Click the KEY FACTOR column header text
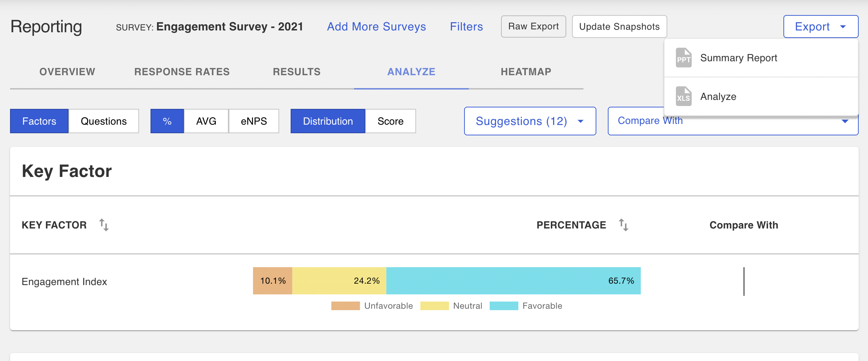868x361 pixels. (x=54, y=225)
